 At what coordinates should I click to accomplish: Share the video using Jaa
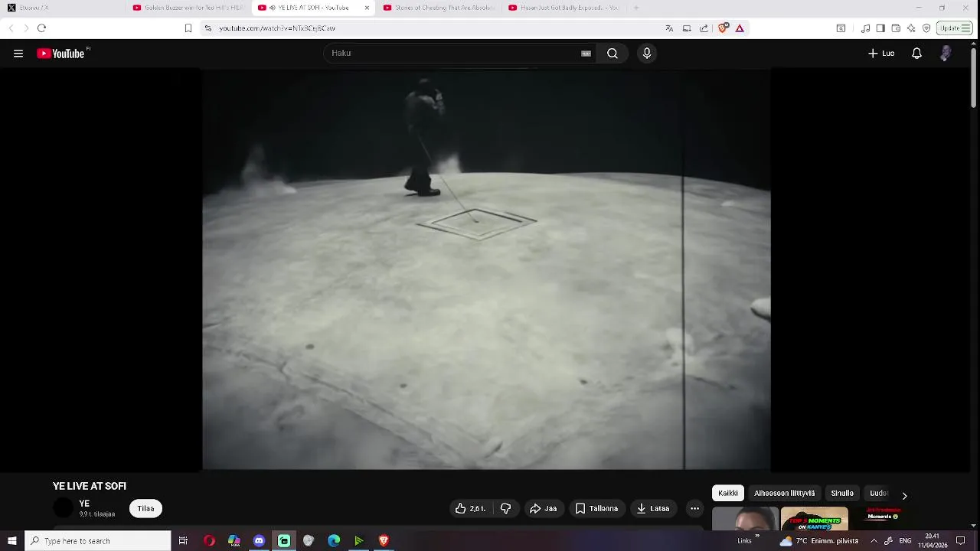(x=544, y=508)
